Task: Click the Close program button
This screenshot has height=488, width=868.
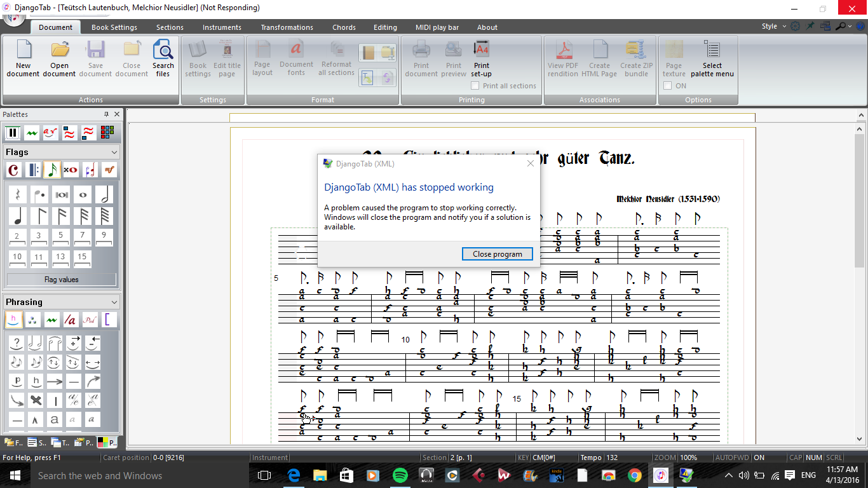Action: click(x=497, y=254)
